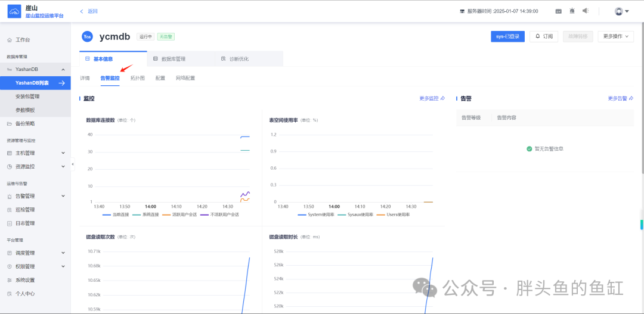Viewport: 644px width, 314px height.
Task: Click the 无告警 green status tag
Action: coord(166,36)
